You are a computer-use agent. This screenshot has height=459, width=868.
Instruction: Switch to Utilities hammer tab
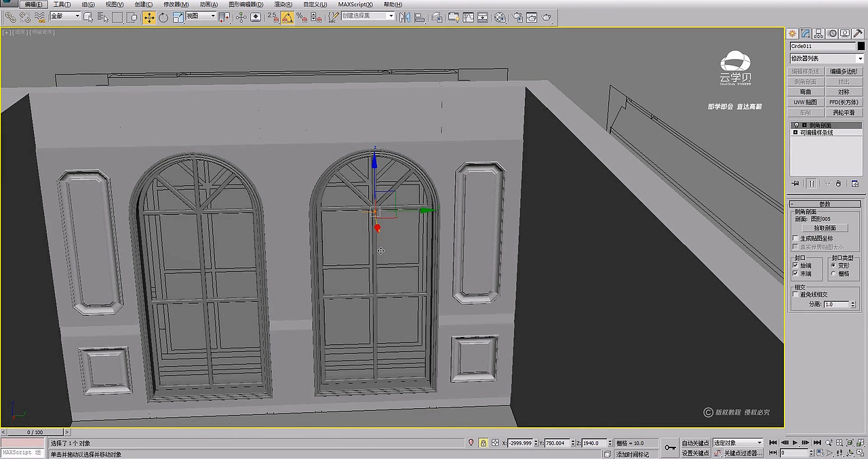pyautogui.click(x=858, y=33)
